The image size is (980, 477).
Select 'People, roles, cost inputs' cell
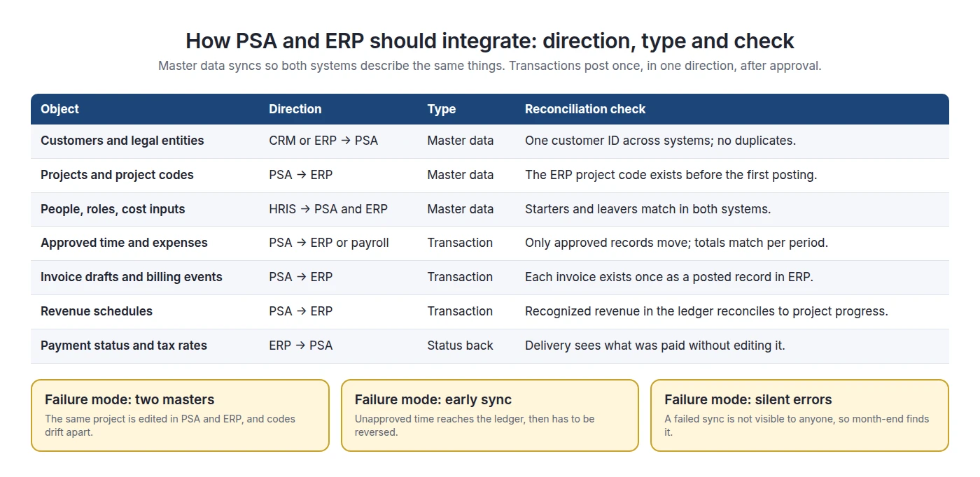(x=113, y=209)
